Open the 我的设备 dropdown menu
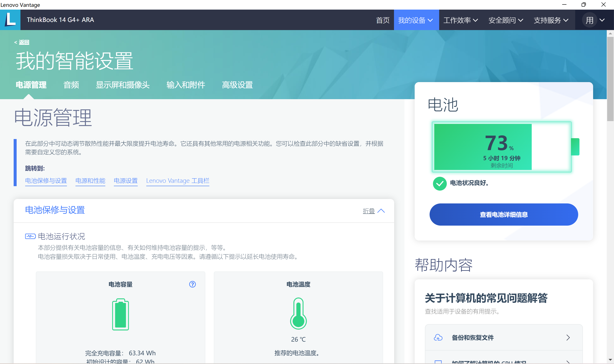The image size is (614, 364). [x=416, y=20]
